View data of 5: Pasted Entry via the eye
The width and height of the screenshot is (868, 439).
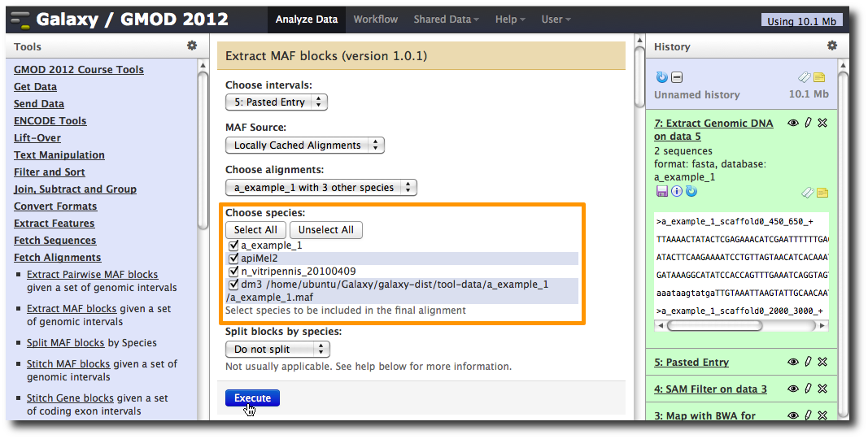pos(792,362)
